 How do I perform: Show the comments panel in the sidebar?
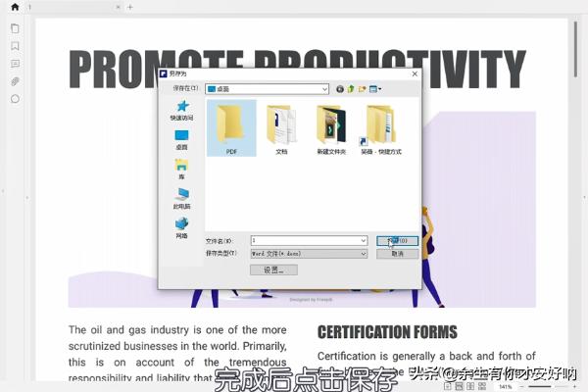pyautogui.click(x=15, y=64)
